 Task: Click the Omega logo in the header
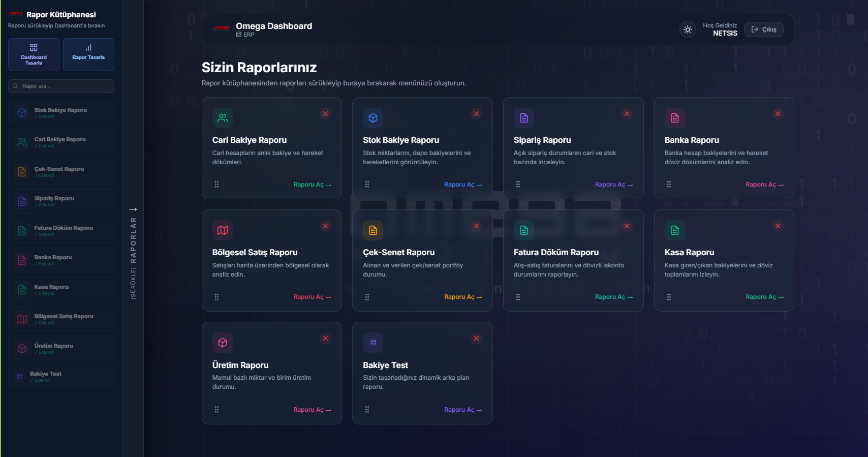[221, 28]
